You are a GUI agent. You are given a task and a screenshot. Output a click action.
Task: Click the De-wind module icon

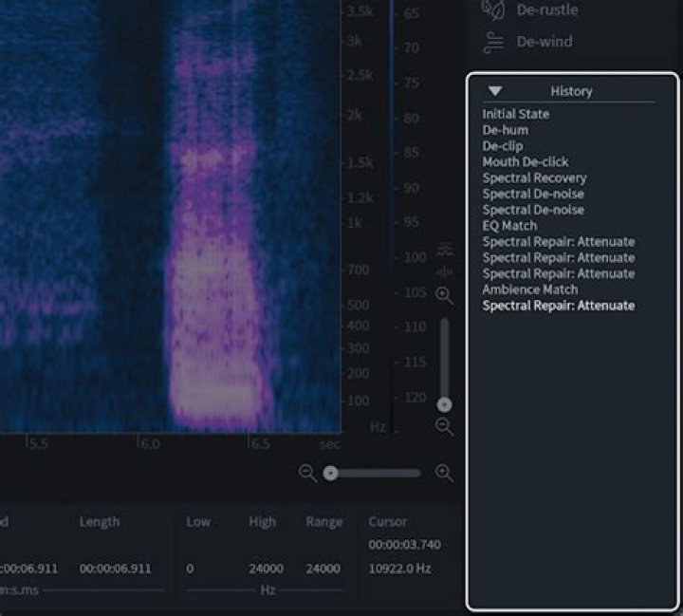[x=492, y=42]
